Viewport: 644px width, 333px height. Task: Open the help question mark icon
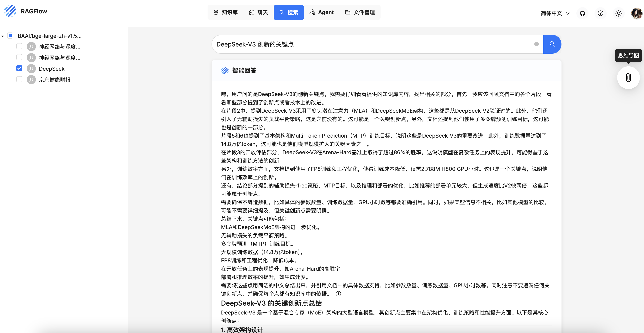[600, 13]
